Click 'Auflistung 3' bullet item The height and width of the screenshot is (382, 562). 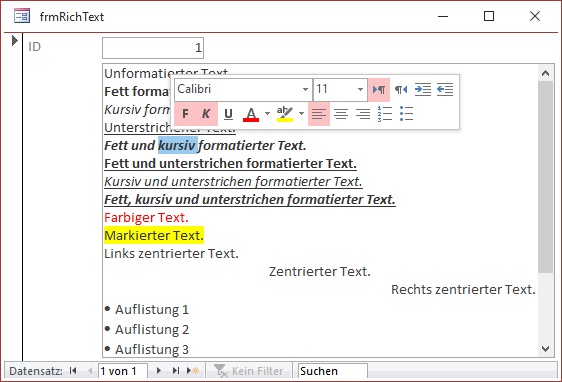[x=147, y=349]
